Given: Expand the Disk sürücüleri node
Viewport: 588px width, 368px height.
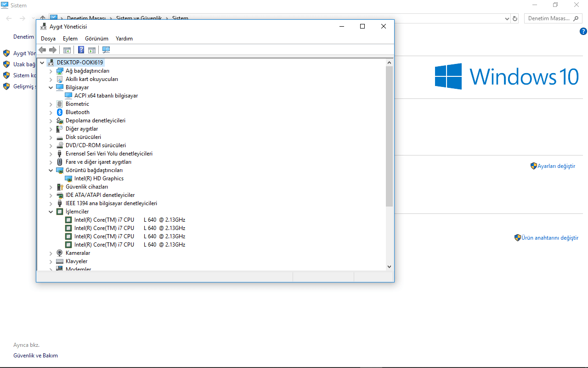Looking at the screenshot, I should click(51, 137).
